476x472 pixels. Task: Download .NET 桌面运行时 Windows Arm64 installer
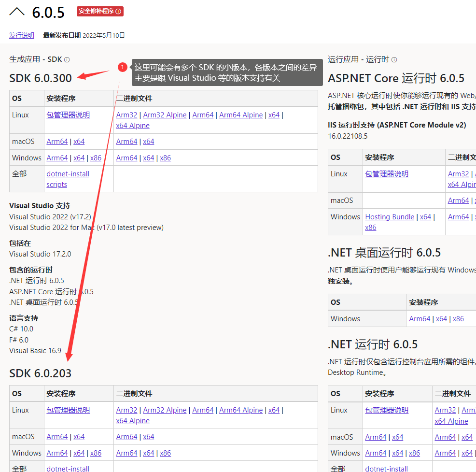(420, 319)
